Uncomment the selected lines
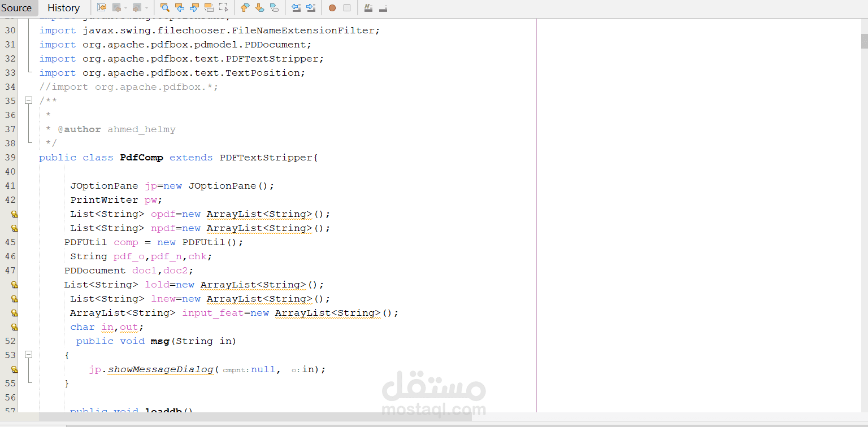The image size is (868, 427). click(383, 8)
